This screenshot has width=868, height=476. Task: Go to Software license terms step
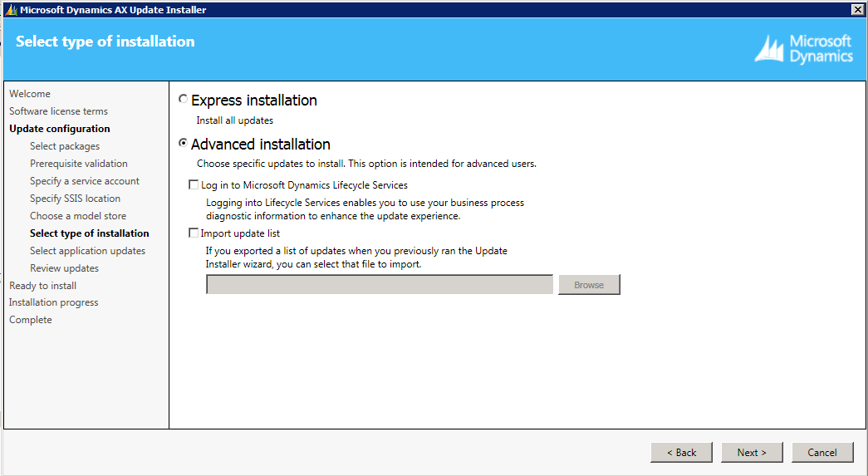(x=58, y=111)
